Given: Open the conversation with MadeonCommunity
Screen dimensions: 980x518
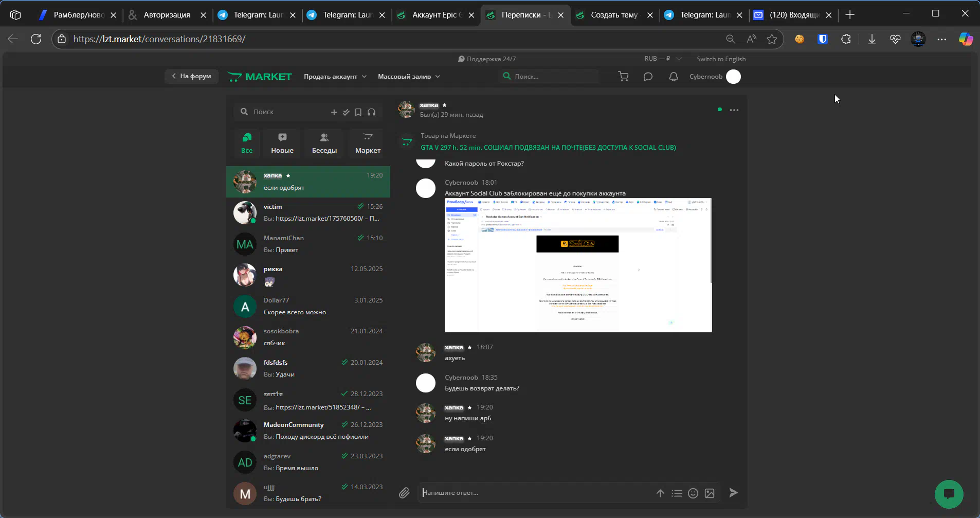Looking at the screenshot, I should click(308, 431).
